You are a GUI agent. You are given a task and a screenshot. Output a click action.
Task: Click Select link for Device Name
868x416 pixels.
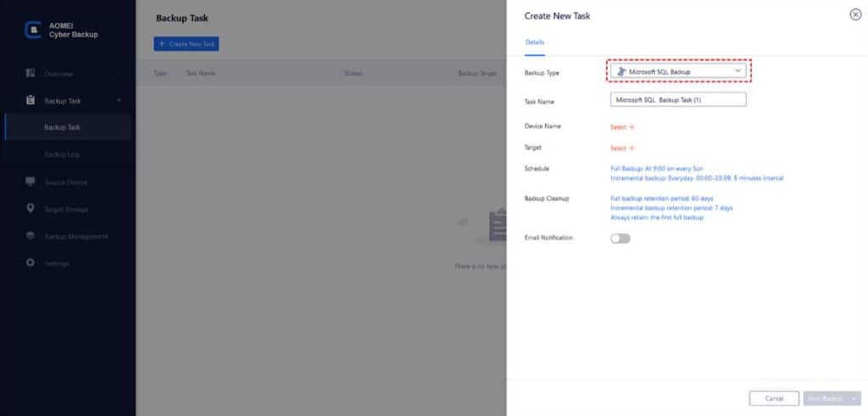coord(618,127)
